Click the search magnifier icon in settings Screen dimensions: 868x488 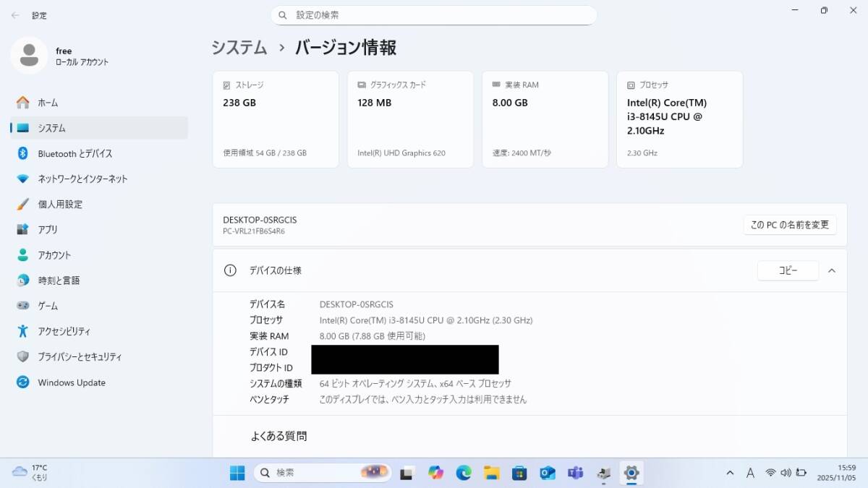[283, 14]
